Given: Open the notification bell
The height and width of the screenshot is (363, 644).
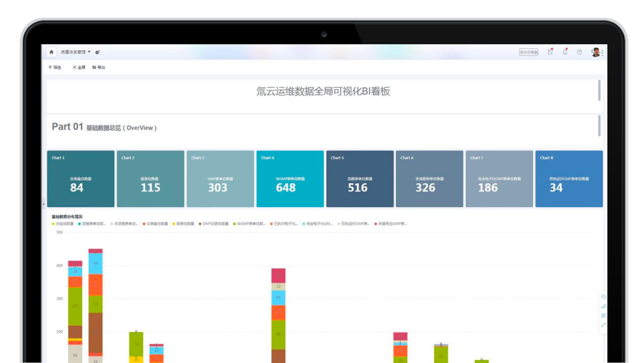Looking at the screenshot, I should point(565,52).
